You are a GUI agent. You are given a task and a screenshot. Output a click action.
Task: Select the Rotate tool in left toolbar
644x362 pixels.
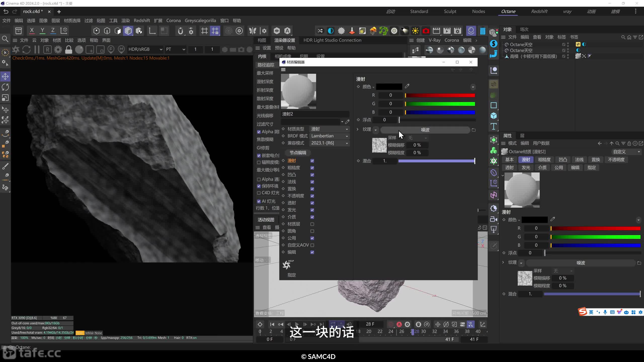click(5, 87)
